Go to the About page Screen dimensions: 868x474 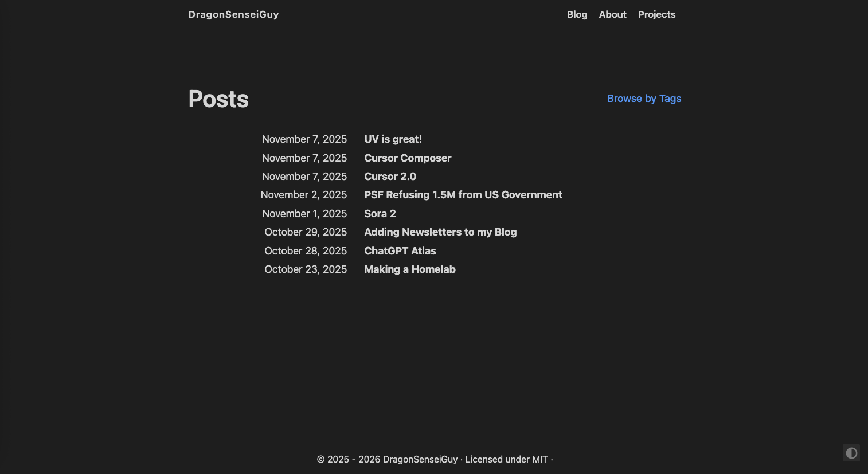[x=612, y=14]
